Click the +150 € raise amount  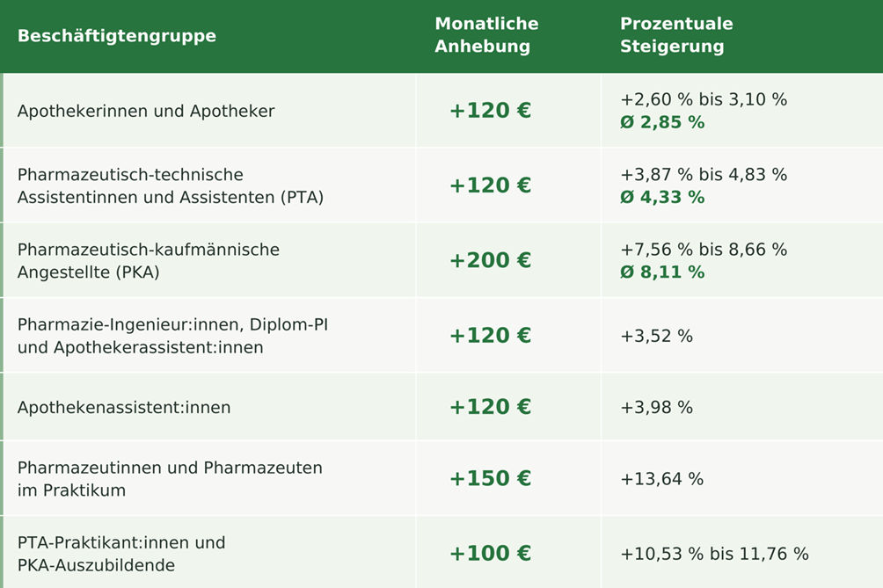(490, 478)
